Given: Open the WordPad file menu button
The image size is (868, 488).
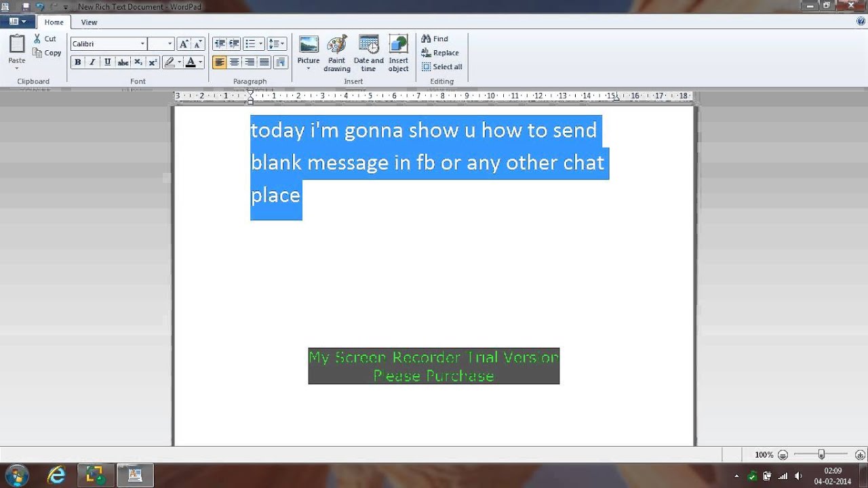Looking at the screenshot, I should [x=17, y=22].
